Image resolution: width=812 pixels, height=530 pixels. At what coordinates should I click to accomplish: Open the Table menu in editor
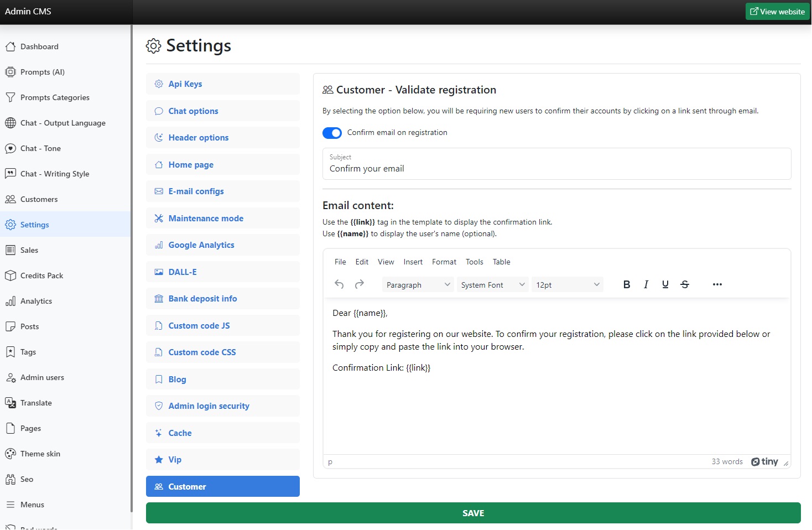(501, 262)
